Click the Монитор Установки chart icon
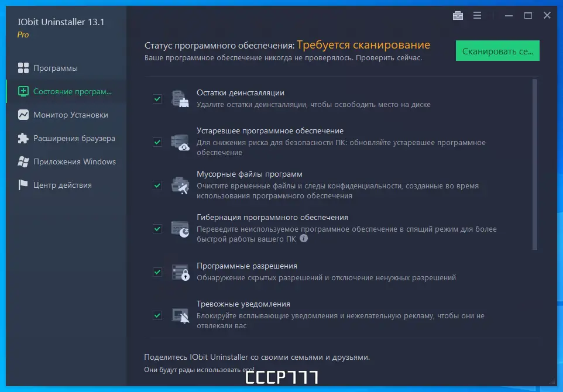Viewport: 563px width, 392px height. coord(23,115)
